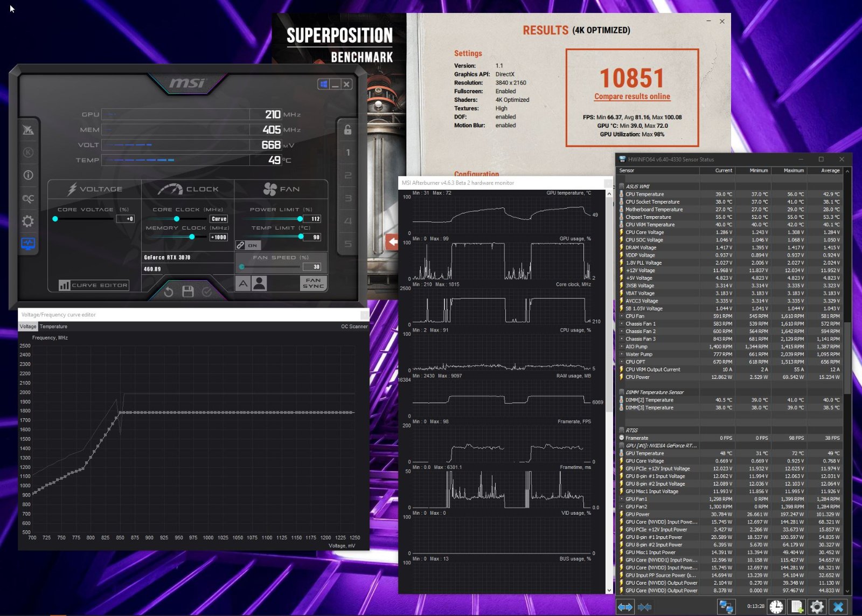Viewport: 862px width, 616px height.
Task: Click the Core Voltage +0 value field
Action: pos(126,219)
